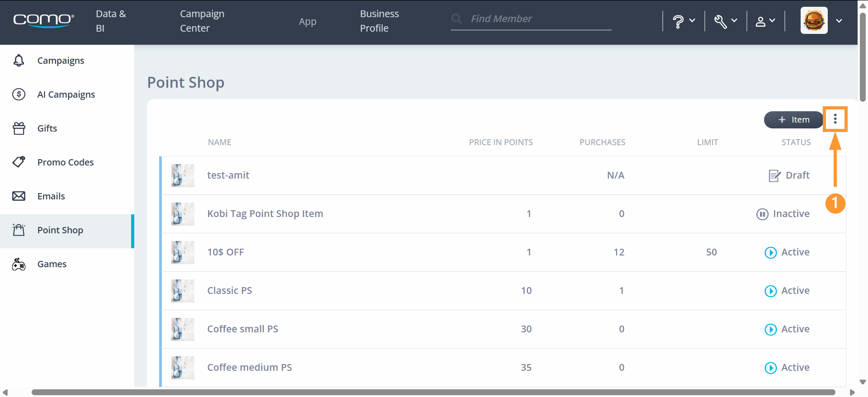Viewport: 868px width, 397px height.
Task: Click the Active icon for Coffee small PS
Action: 770,329
